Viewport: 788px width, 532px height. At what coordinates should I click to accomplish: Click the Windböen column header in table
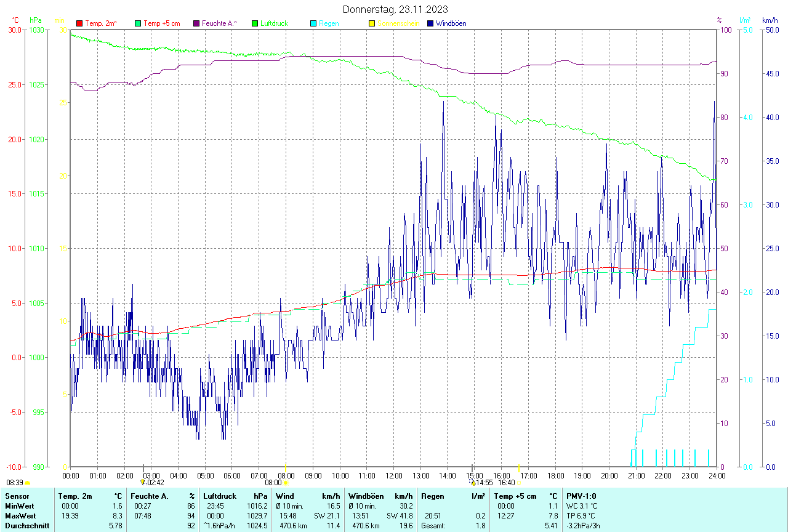coord(366,496)
